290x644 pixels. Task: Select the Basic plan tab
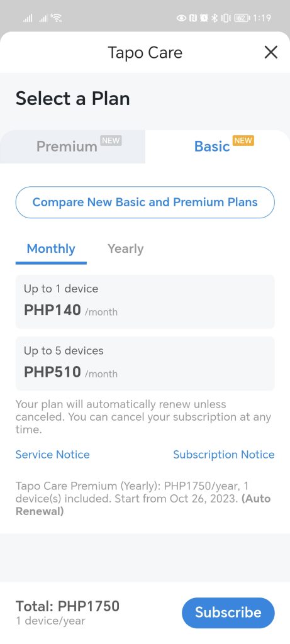[x=218, y=147]
